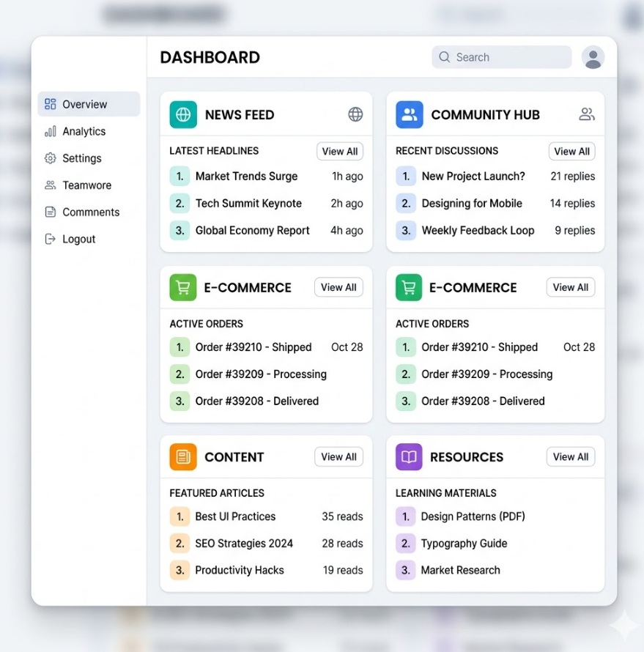
Task: Open the user profile avatar
Action: coord(593,57)
